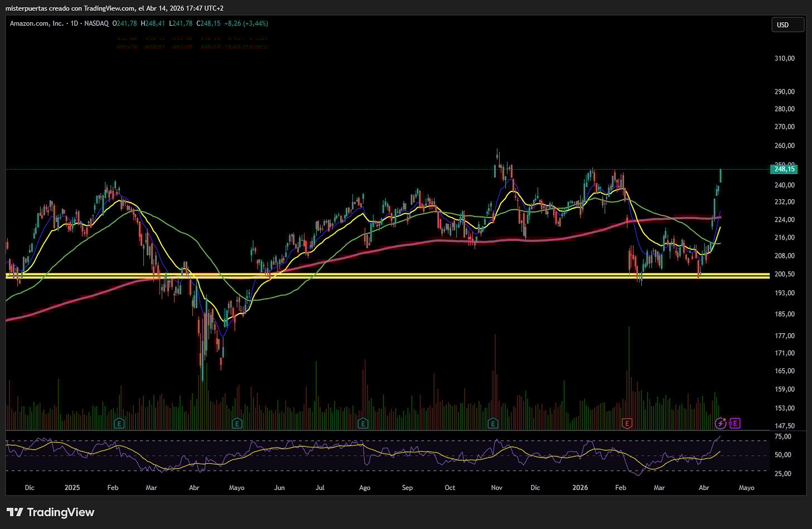This screenshot has height=529, width=812.
Task: Click the earnings marker above the Nov label
Action: click(x=493, y=424)
